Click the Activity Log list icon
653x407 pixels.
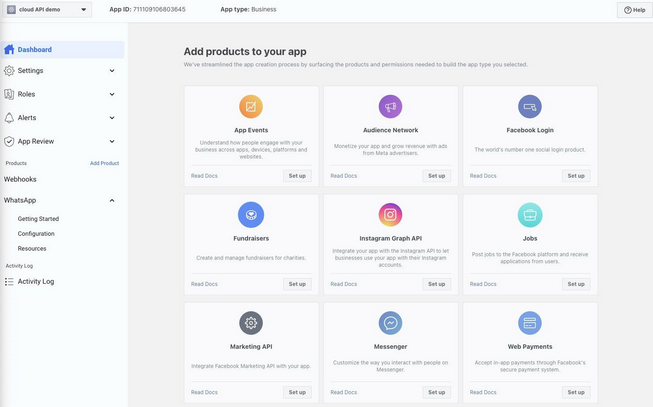coord(9,282)
